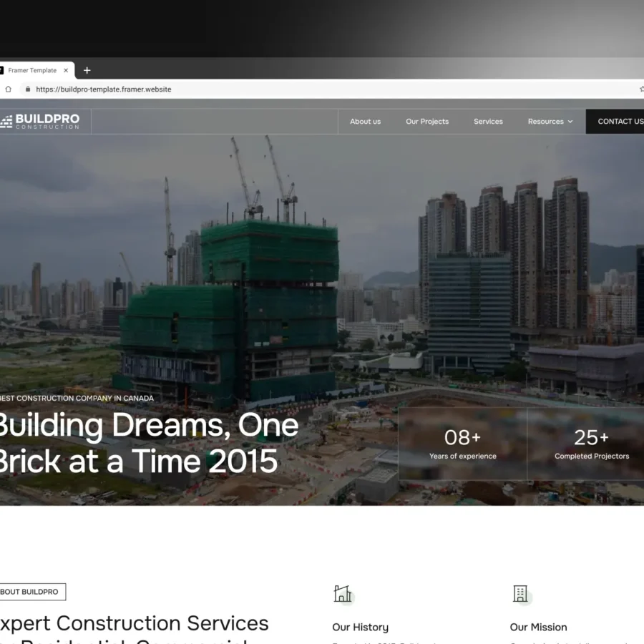Open the About us page
This screenshot has width=644, height=644.
click(365, 122)
